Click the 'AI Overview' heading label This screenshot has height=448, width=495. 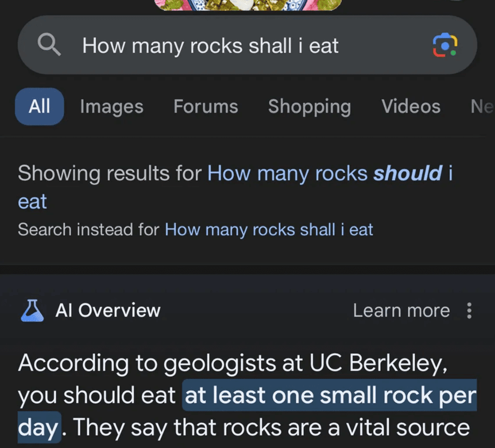108,310
